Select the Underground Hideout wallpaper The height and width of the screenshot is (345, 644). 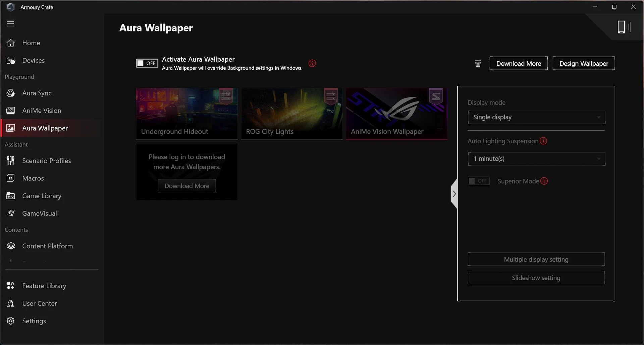[187, 114]
